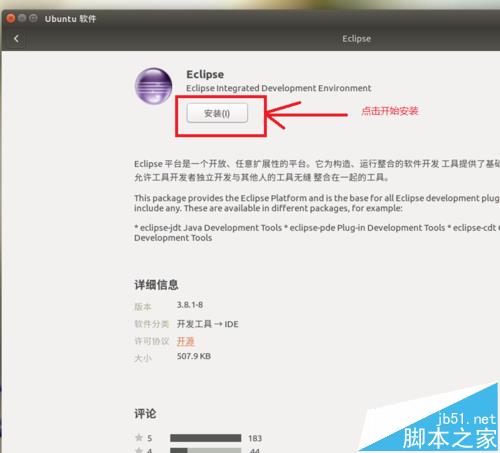Click the category text 开发工具 → IDE
This screenshot has width=500, height=453.
pyautogui.click(x=208, y=324)
